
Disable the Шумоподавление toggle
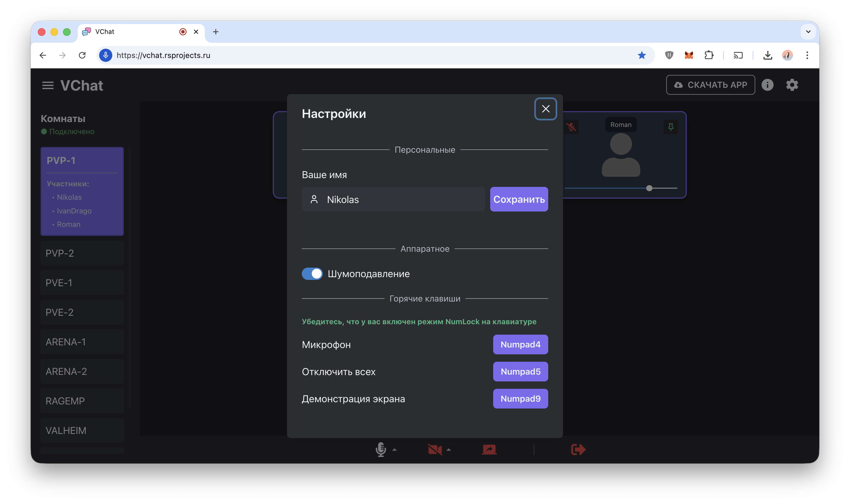click(x=312, y=274)
